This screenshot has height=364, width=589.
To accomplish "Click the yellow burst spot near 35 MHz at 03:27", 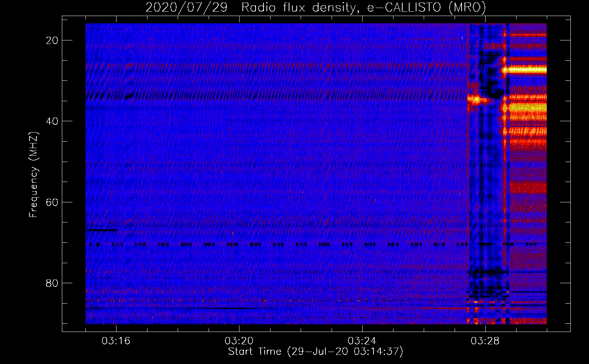I will coord(477,99).
